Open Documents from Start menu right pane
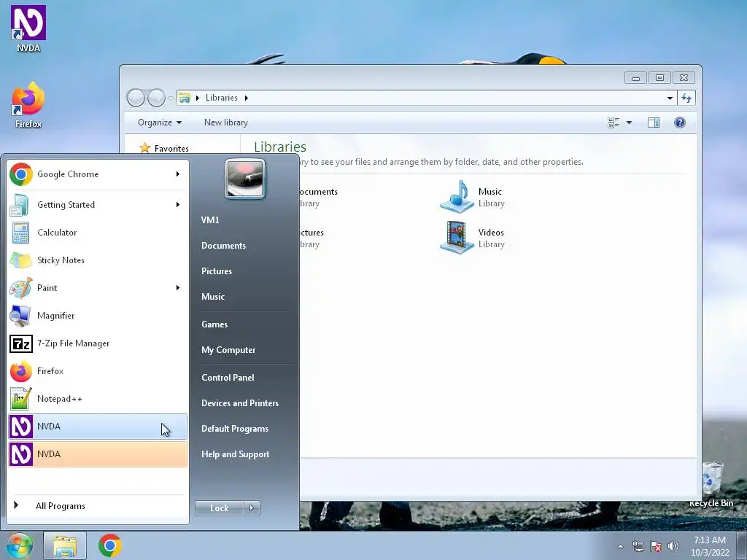 pyautogui.click(x=223, y=246)
